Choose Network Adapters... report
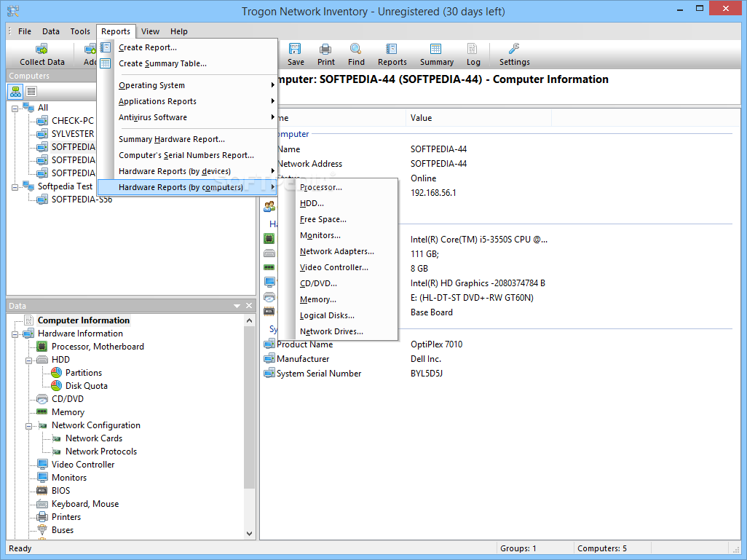 coord(338,251)
